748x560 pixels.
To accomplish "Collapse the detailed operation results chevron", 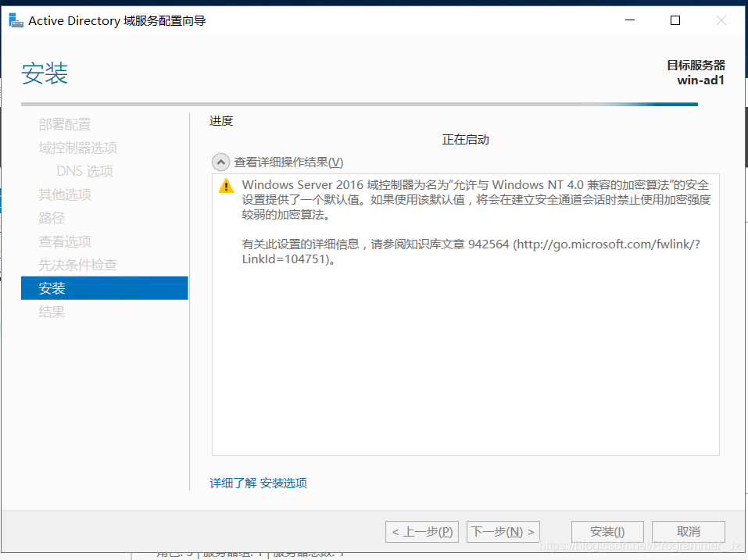I will click(x=220, y=162).
